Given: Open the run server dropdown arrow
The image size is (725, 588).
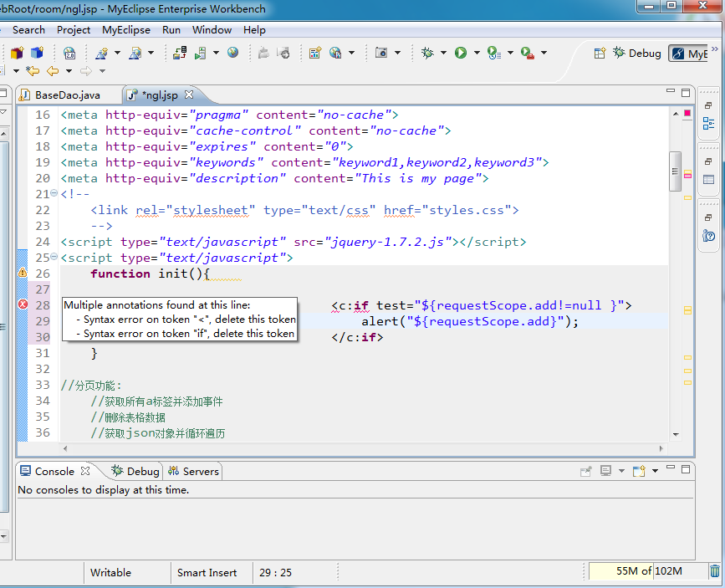Looking at the screenshot, I should point(216,53).
